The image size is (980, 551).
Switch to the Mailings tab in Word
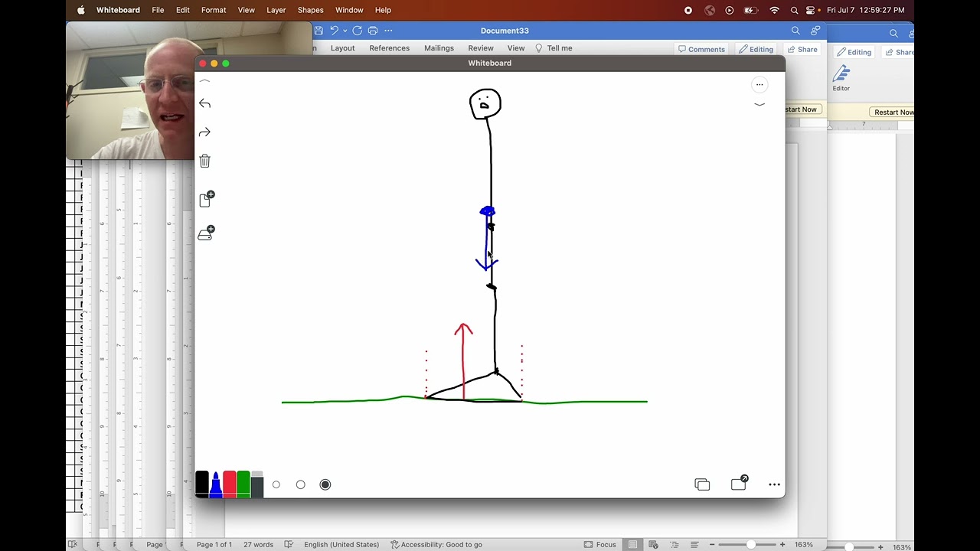pyautogui.click(x=439, y=48)
